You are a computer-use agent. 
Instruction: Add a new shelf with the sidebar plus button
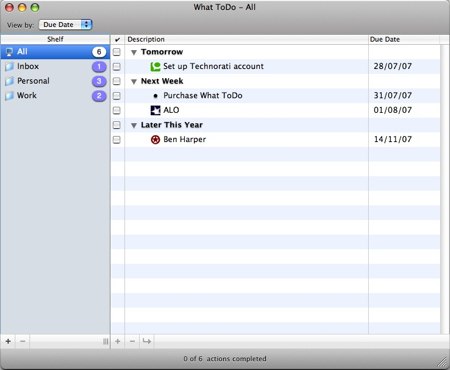[x=8, y=341]
